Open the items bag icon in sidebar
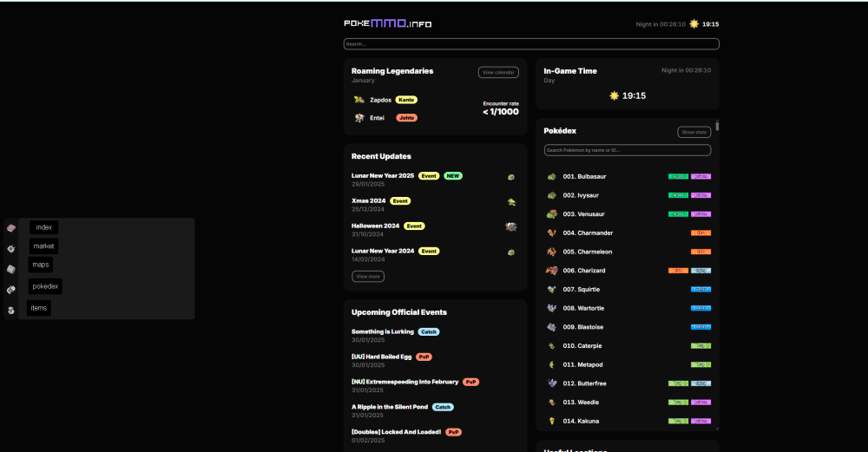Screen dimensions: 868x452 (x=11, y=310)
